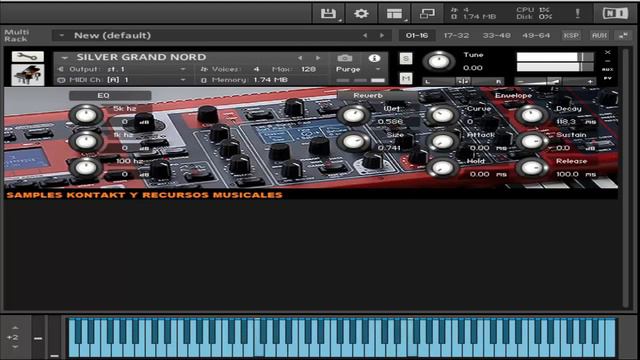Click the Memory 1.74 MB readout
Viewport: 640px width, 360px height.
(x=250, y=80)
